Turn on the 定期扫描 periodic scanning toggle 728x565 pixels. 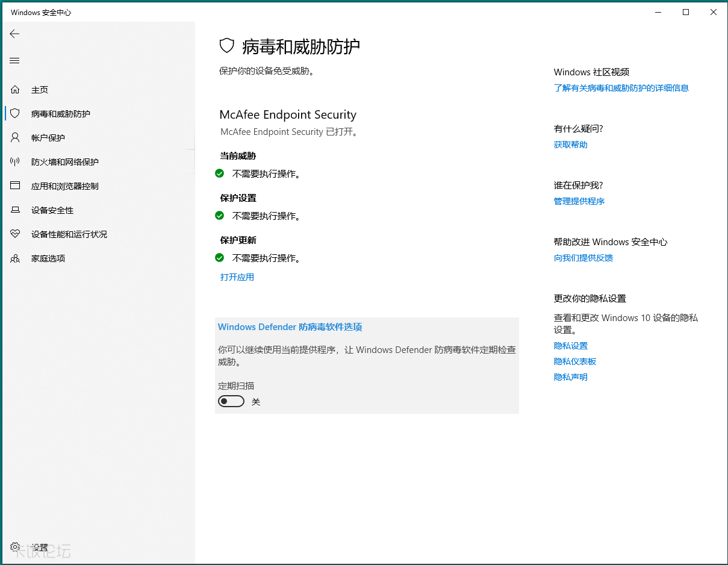pos(231,401)
